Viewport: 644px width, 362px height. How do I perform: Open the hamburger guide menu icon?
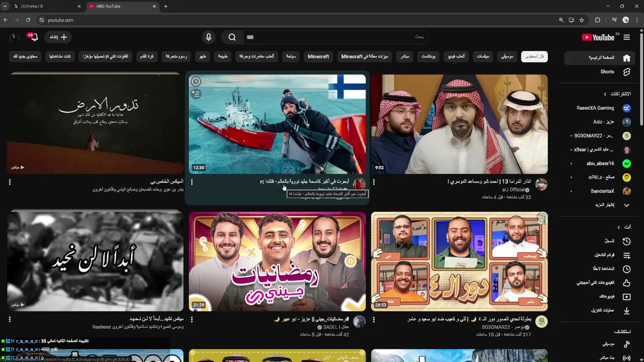point(626,37)
